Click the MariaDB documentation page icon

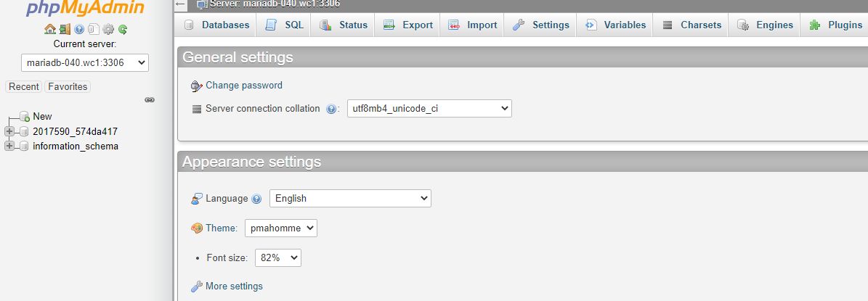pos(94,29)
